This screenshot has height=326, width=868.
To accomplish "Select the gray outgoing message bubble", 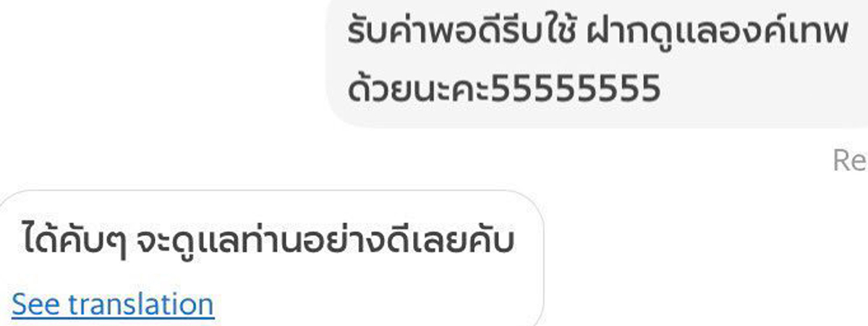I will 597,64.
